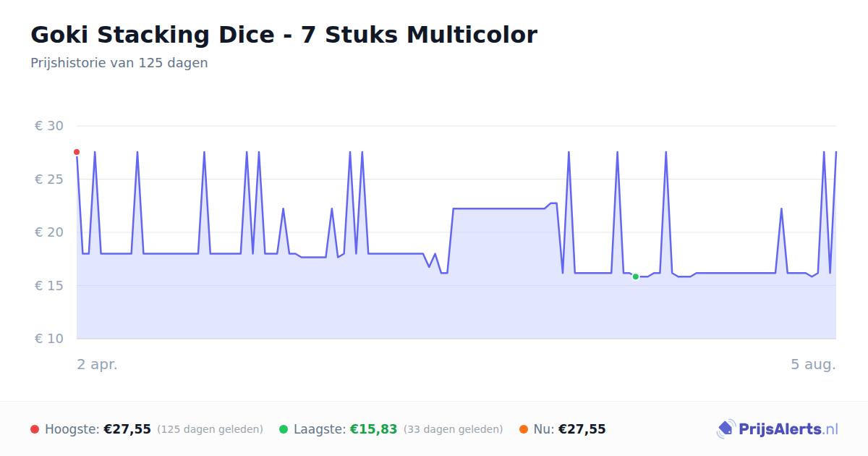
Task: Click the green Laagste legend dot
Action: click(284, 429)
